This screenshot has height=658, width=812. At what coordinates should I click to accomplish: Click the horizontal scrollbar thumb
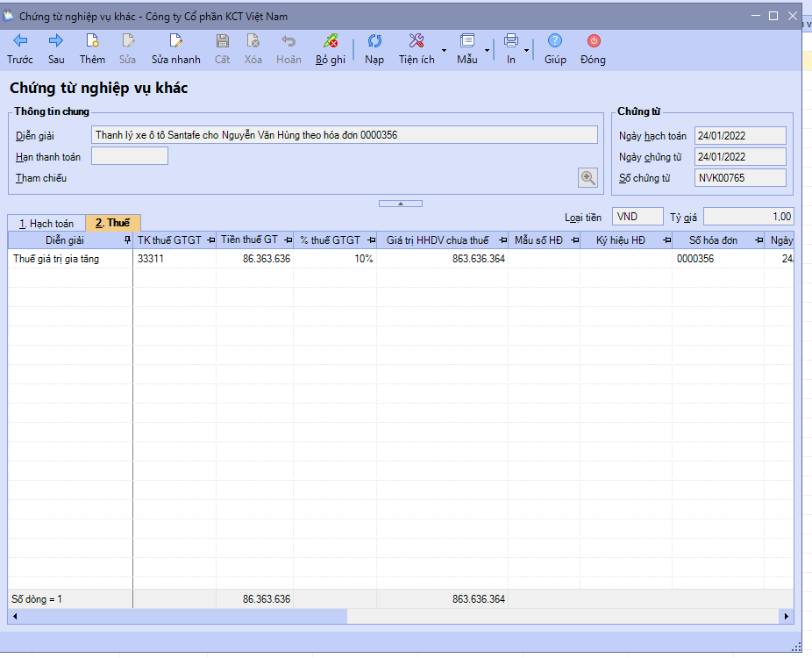coord(184,617)
